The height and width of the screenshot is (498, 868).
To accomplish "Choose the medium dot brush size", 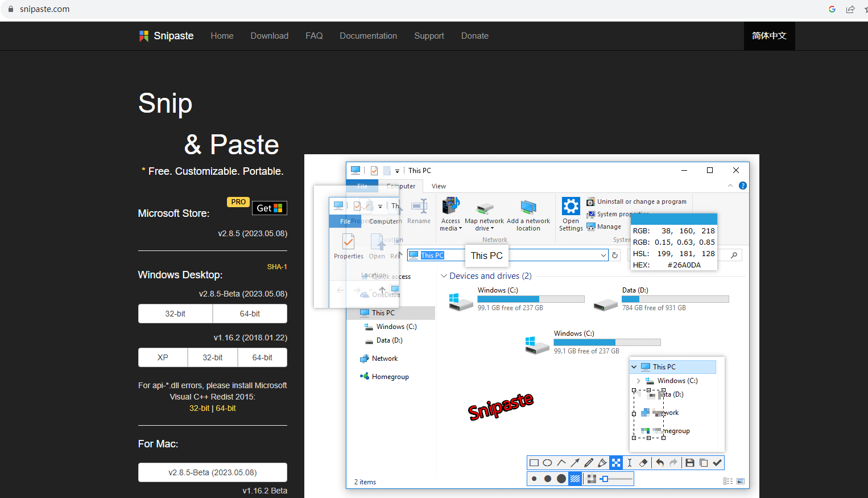I will coord(548,479).
